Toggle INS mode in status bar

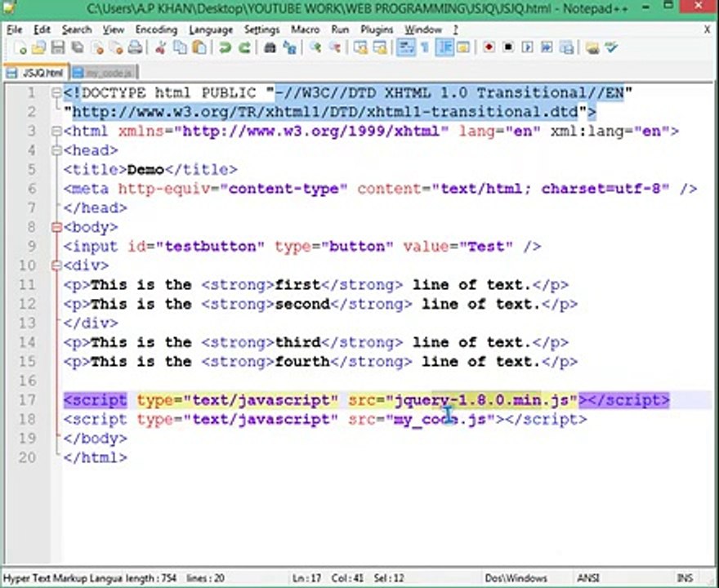(x=684, y=578)
